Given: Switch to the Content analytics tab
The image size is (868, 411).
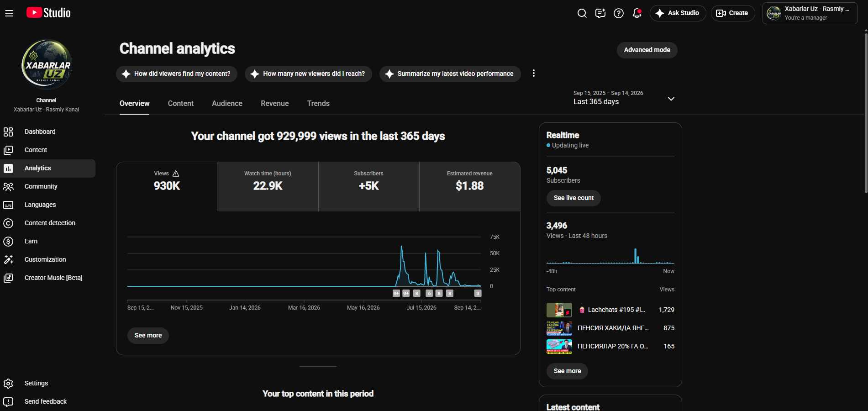Looking at the screenshot, I should (x=181, y=104).
